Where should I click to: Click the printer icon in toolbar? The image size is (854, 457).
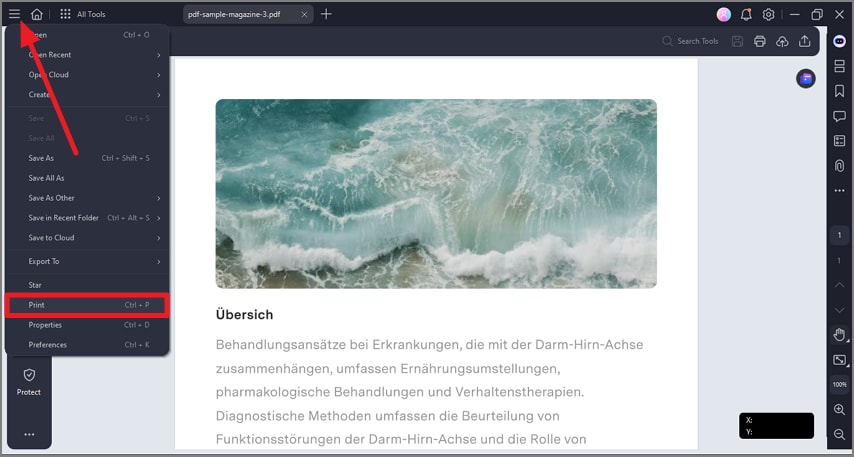(x=760, y=41)
